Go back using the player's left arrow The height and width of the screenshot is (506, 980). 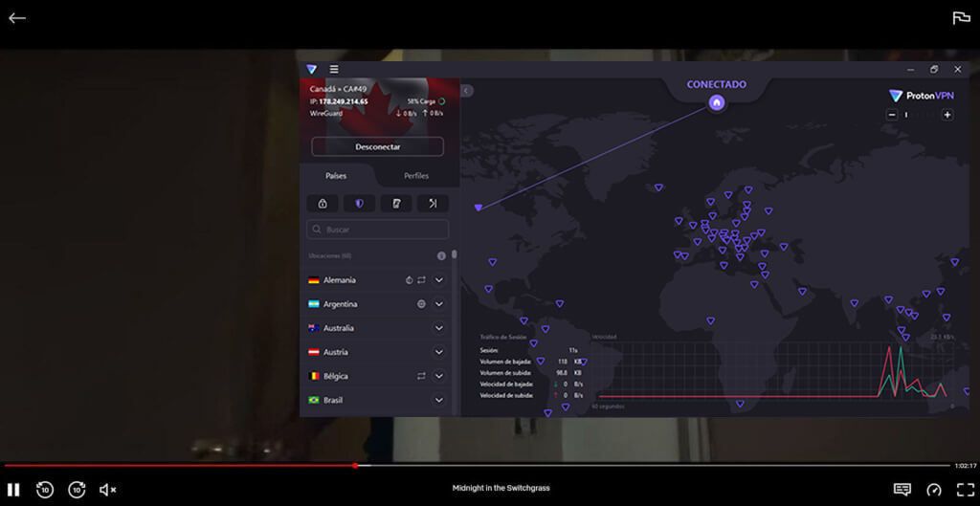(17, 18)
